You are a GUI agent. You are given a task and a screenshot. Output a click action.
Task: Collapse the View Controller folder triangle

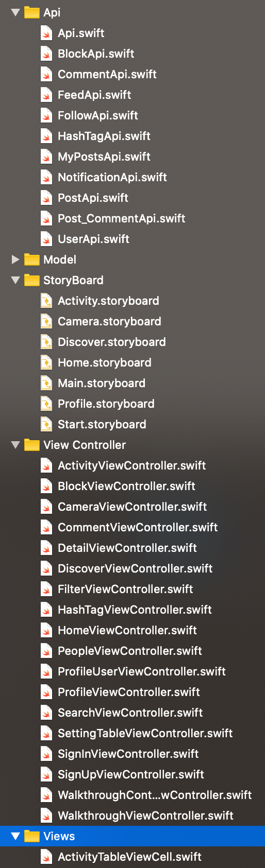point(15,445)
